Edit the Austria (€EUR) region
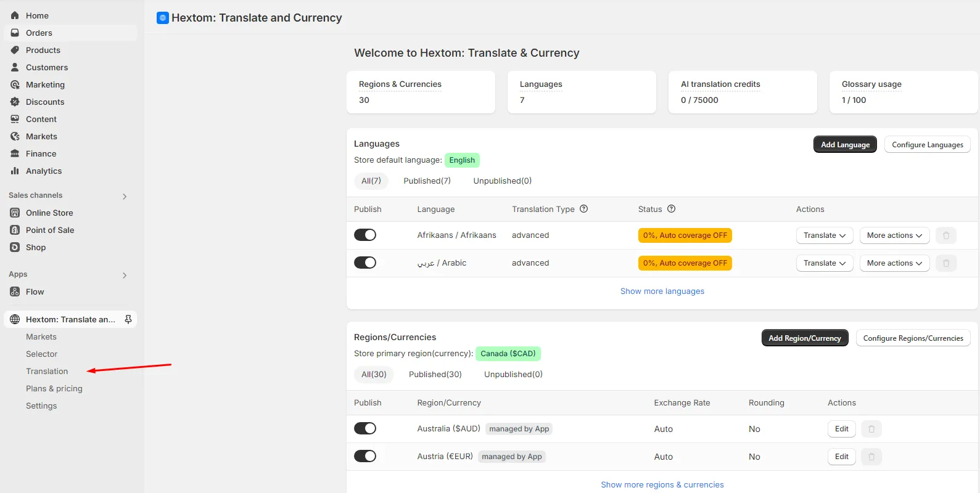Screen dimensions: 980x493 tap(842, 457)
